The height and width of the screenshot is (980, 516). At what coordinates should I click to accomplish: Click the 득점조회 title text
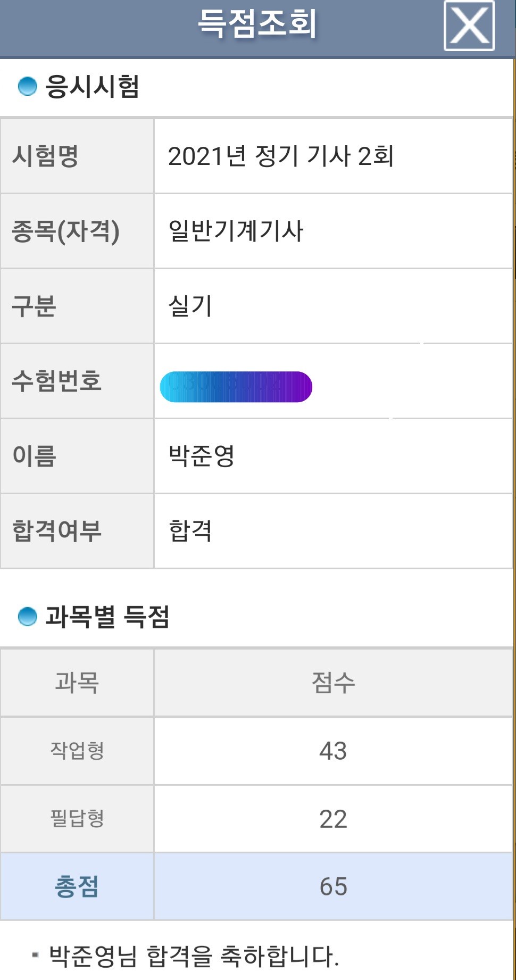(257, 24)
